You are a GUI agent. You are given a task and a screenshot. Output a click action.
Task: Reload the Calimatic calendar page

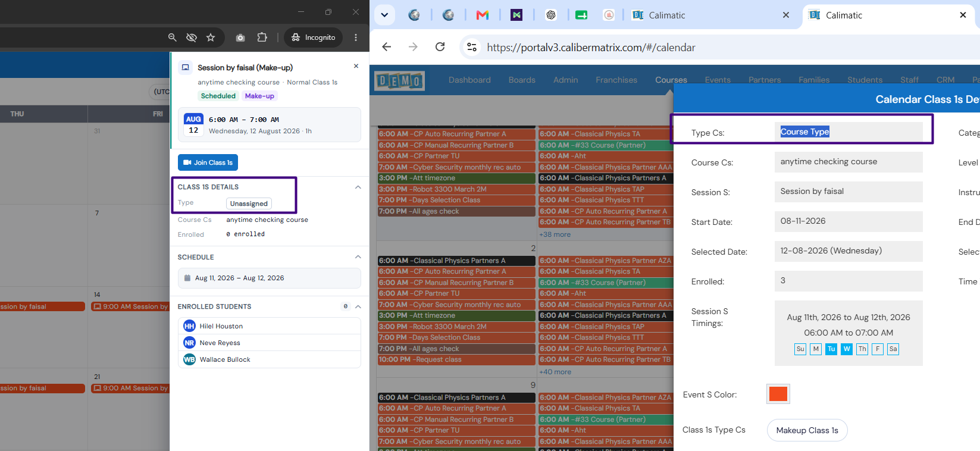point(440,47)
